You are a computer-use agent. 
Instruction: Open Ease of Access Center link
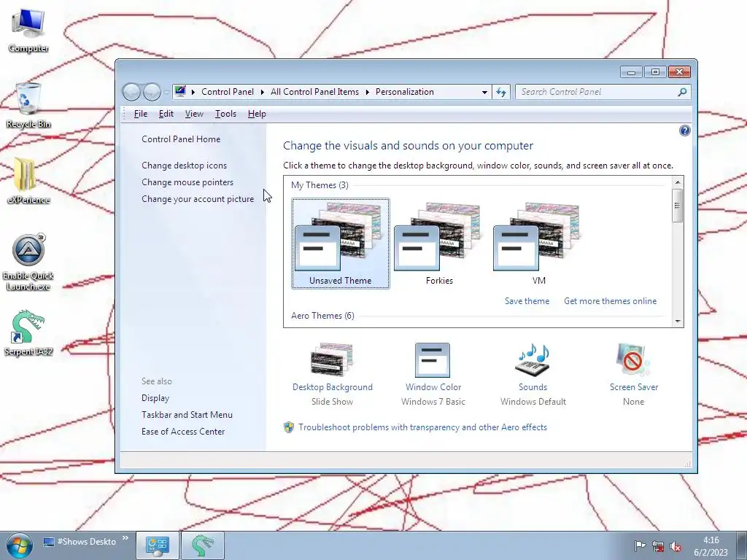coord(183,432)
